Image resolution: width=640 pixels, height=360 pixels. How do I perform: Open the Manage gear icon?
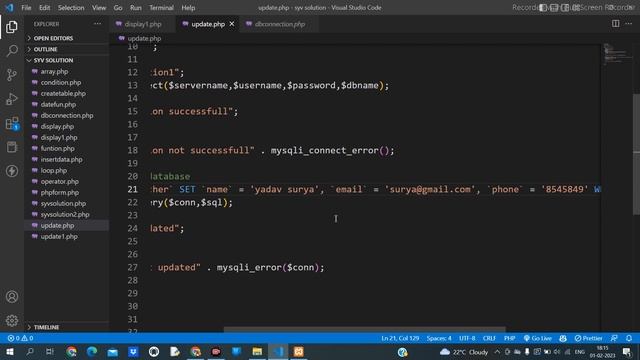(12, 320)
